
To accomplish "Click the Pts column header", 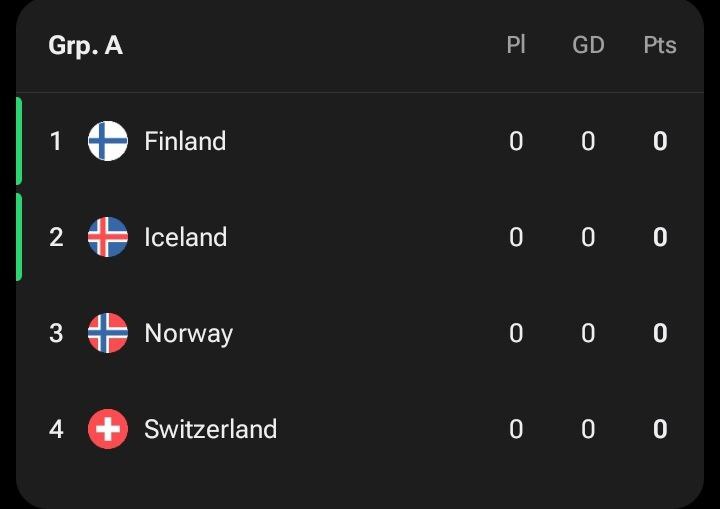I will 660,45.
